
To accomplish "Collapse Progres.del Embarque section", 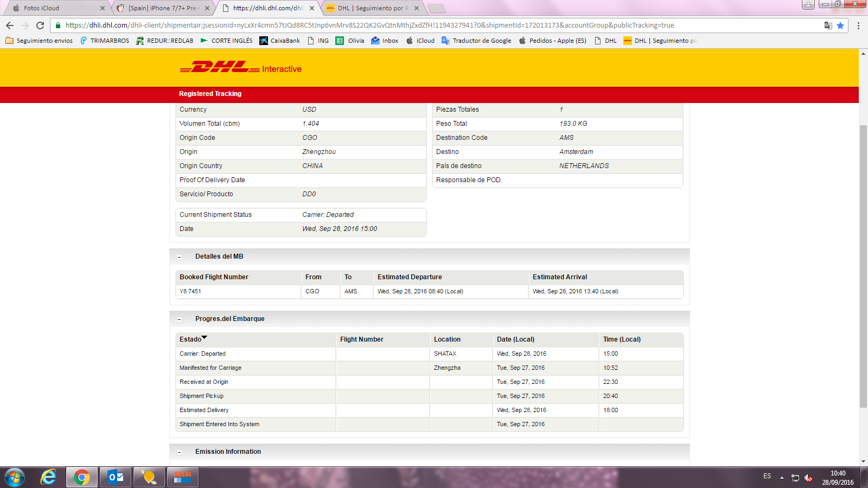I will pyautogui.click(x=179, y=319).
